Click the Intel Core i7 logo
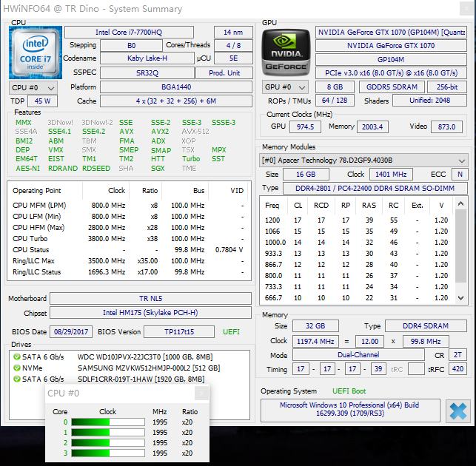The height and width of the screenshot is (466, 476). point(36,53)
